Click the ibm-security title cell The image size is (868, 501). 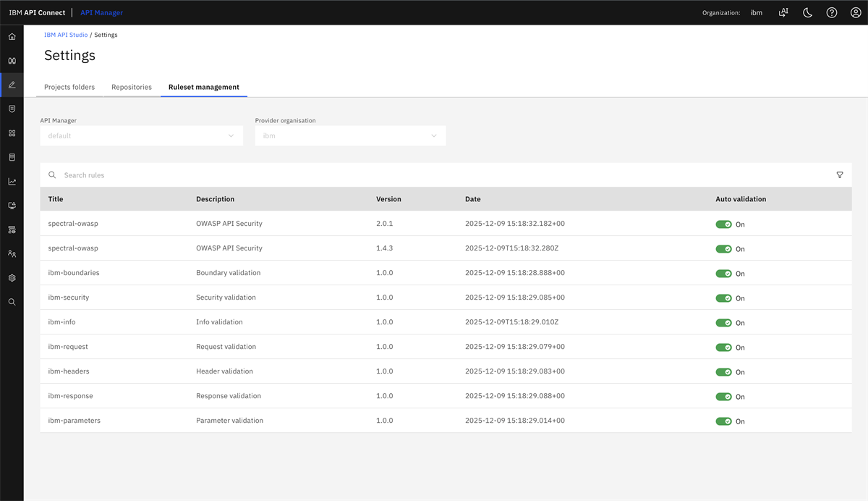pos(69,298)
